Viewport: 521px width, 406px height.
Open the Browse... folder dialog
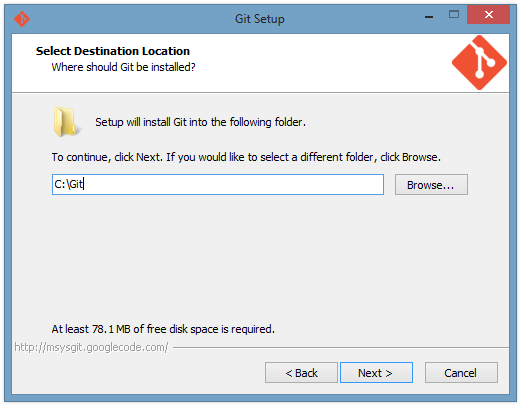pos(431,185)
